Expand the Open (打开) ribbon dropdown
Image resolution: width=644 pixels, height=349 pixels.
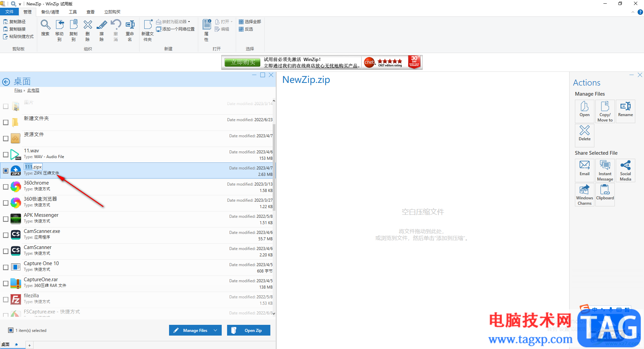point(231,21)
